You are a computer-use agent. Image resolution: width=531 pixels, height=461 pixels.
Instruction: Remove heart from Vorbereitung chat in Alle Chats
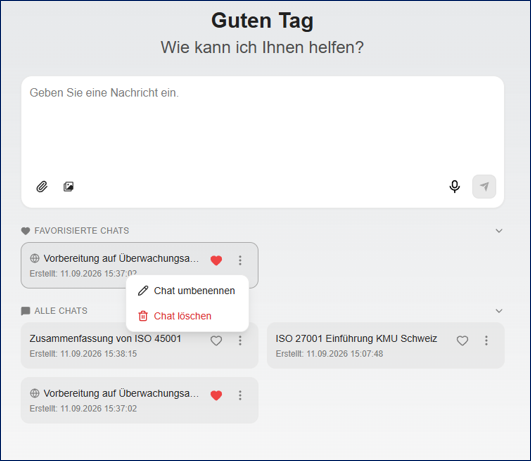[216, 395]
